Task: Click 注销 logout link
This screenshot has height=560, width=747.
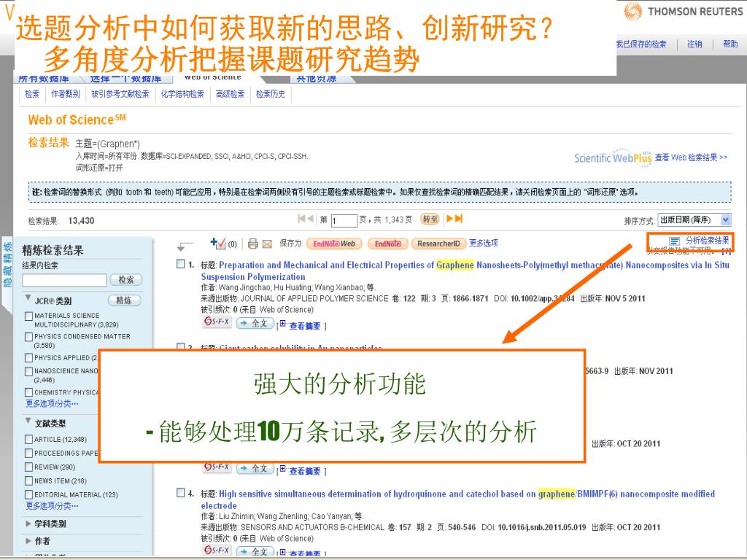Action: coord(694,44)
